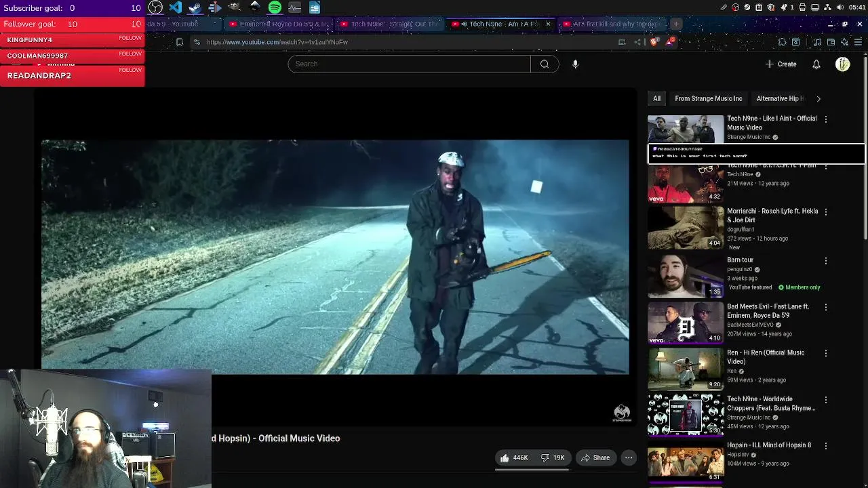The height and width of the screenshot is (488, 868).
Task: Open Morriarchi Roach Lyfe video title
Action: 772,216
